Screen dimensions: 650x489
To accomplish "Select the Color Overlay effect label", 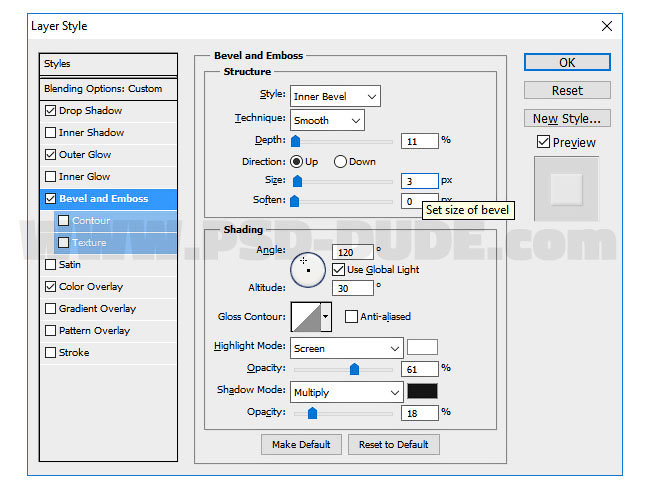I will 91,286.
